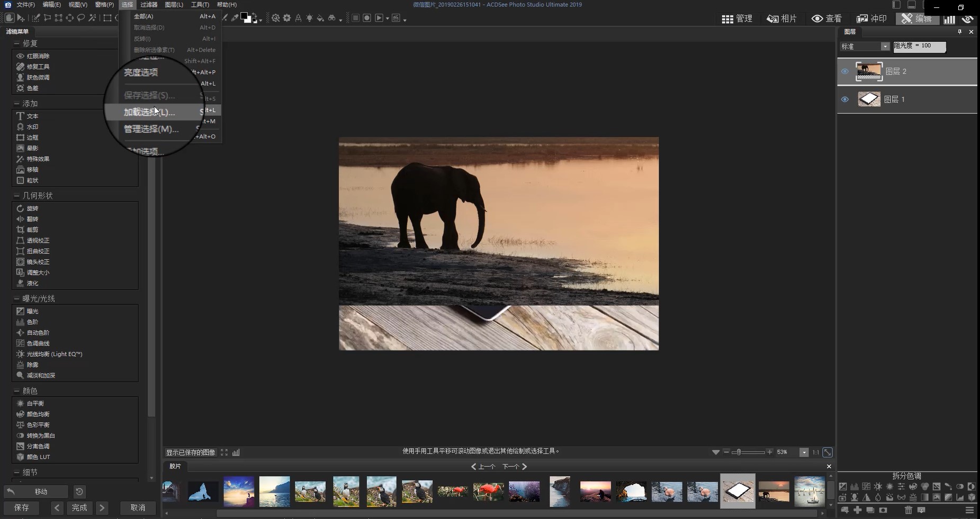
Task: Click the 完成 button
Action: tap(79, 508)
